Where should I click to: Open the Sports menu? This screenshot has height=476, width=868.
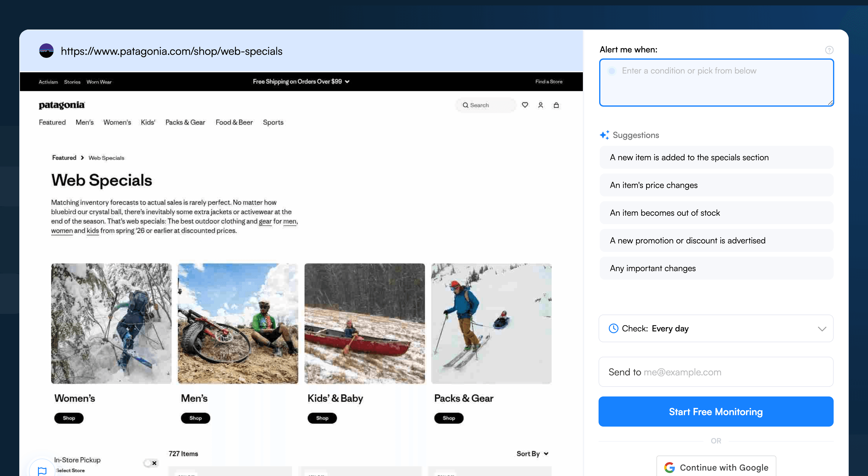point(273,122)
